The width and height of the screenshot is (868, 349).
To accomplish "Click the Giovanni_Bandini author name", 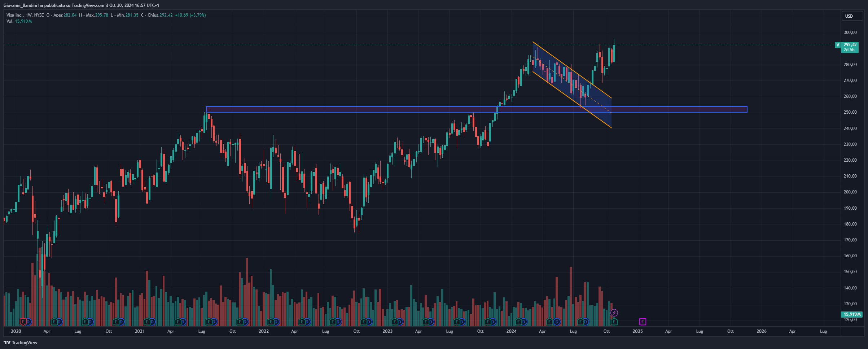I will click(20, 5).
